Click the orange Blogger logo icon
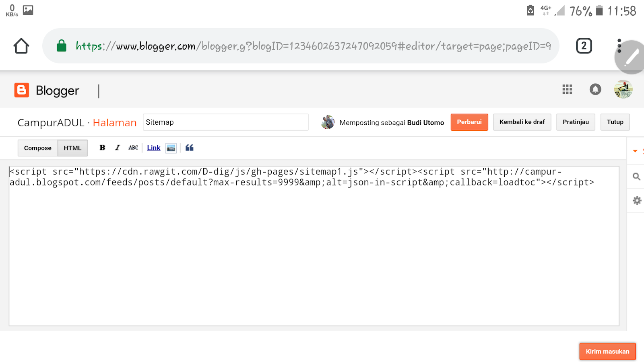 (x=22, y=90)
